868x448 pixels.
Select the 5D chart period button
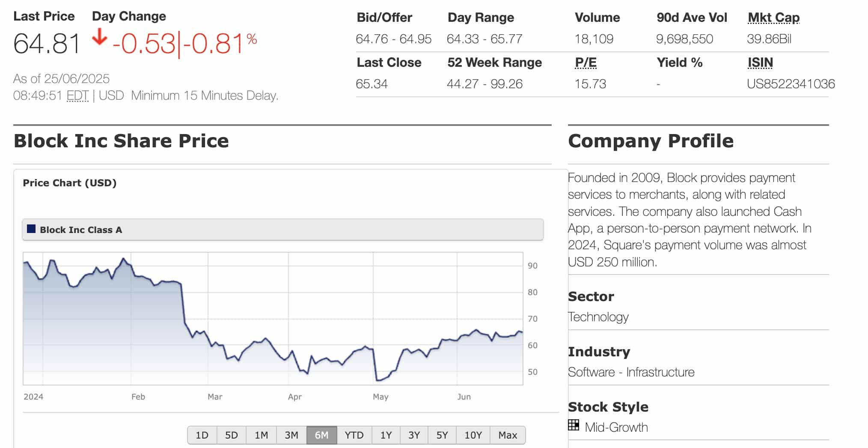(x=232, y=435)
